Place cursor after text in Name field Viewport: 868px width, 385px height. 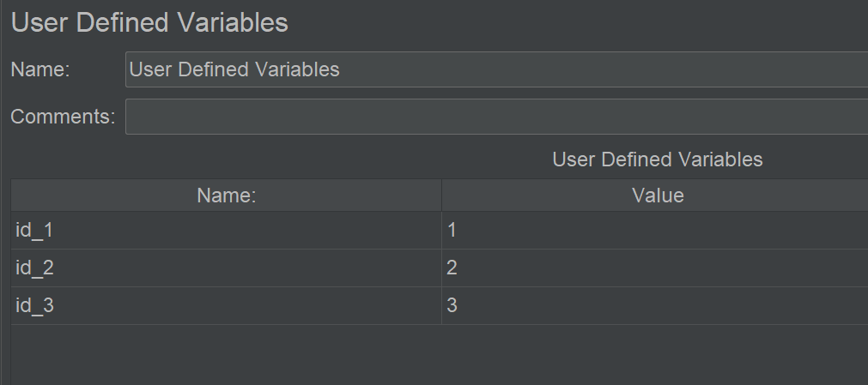coord(342,69)
